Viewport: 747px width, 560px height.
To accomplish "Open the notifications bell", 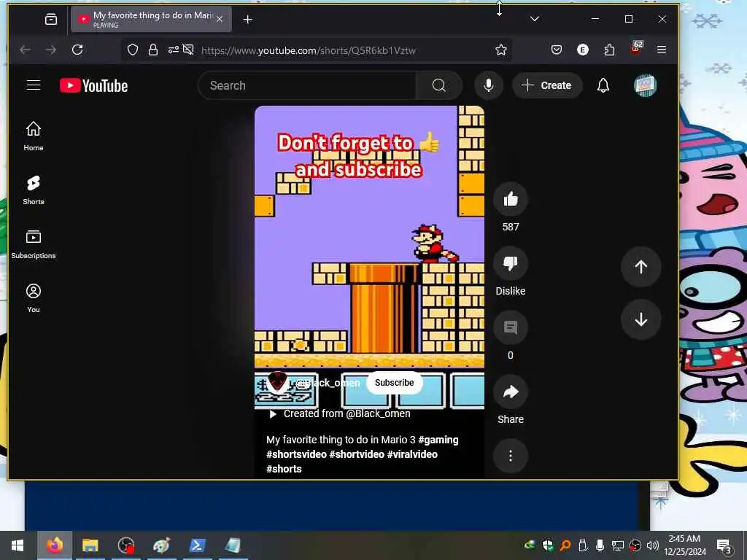I will pos(603,86).
